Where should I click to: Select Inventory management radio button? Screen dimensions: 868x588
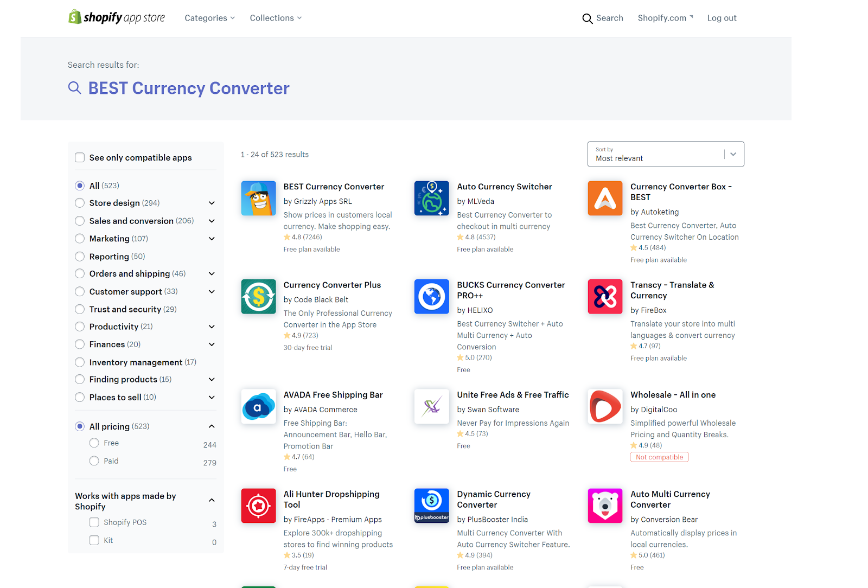pos(80,362)
